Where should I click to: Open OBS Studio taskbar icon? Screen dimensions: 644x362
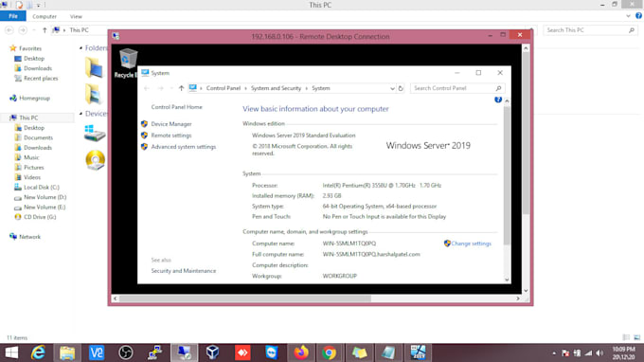tap(126, 353)
